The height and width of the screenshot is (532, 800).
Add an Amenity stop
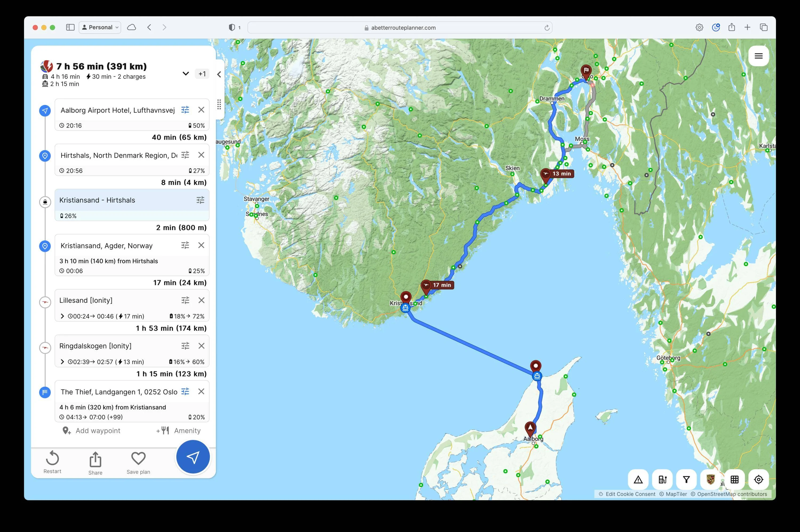click(178, 430)
